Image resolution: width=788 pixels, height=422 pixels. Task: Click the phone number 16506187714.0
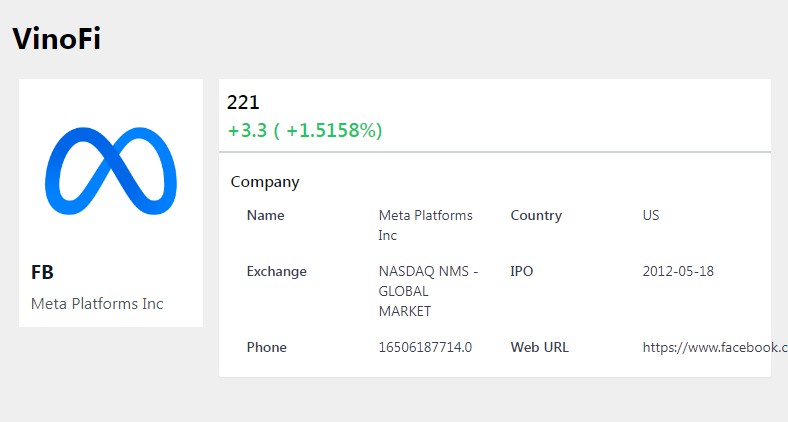[x=425, y=347]
